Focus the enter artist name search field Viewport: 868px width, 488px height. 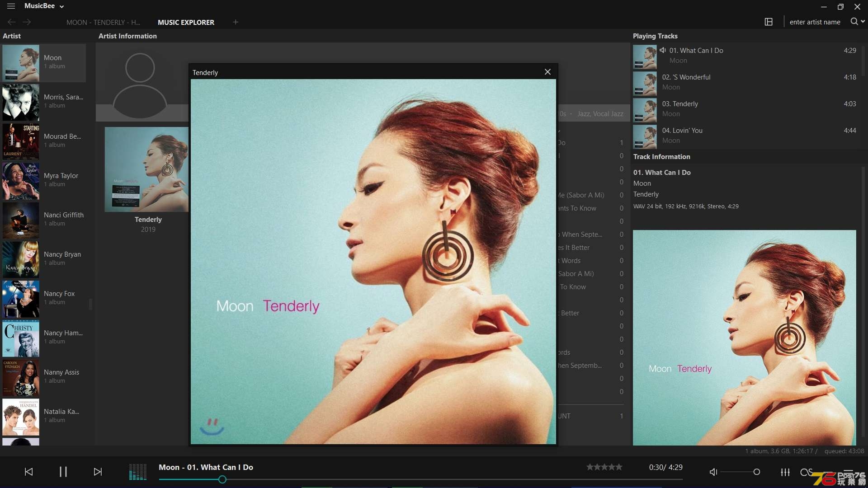pyautogui.click(x=815, y=22)
